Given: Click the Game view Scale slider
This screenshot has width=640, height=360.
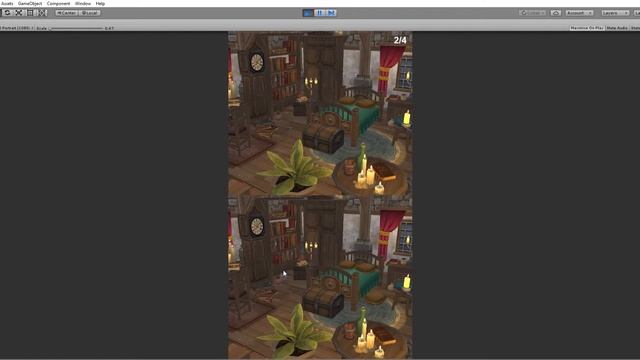Looking at the screenshot, I should 76,28.
